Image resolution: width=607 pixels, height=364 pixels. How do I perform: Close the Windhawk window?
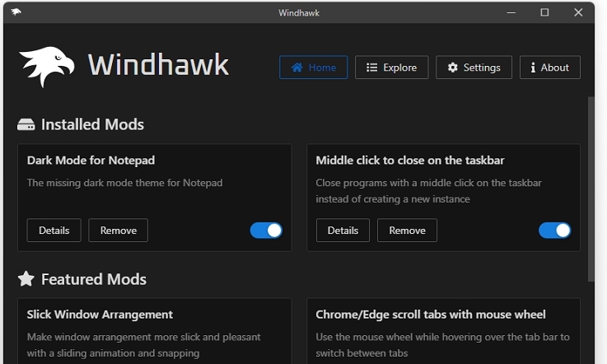coord(578,12)
